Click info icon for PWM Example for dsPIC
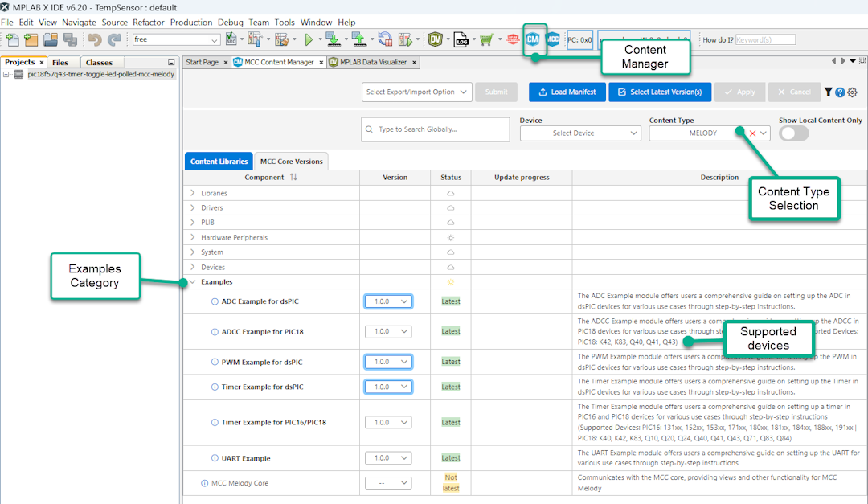The width and height of the screenshot is (868, 504). (x=215, y=363)
